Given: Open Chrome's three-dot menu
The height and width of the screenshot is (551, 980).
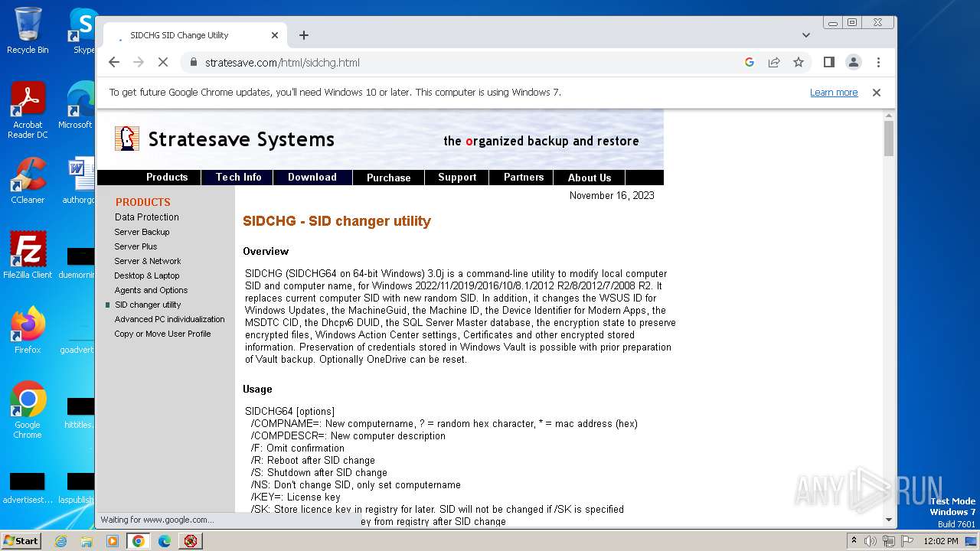Looking at the screenshot, I should (878, 62).
